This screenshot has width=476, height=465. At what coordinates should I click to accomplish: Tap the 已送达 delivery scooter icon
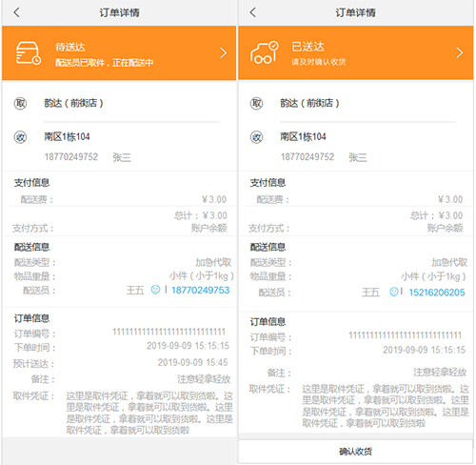pyautogui.click(x=265, y=52)
